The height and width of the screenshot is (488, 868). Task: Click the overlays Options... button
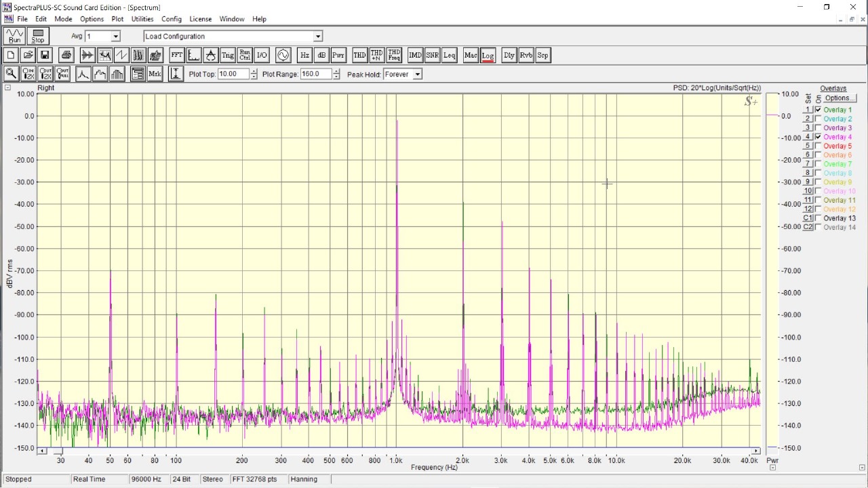[839, 98]
